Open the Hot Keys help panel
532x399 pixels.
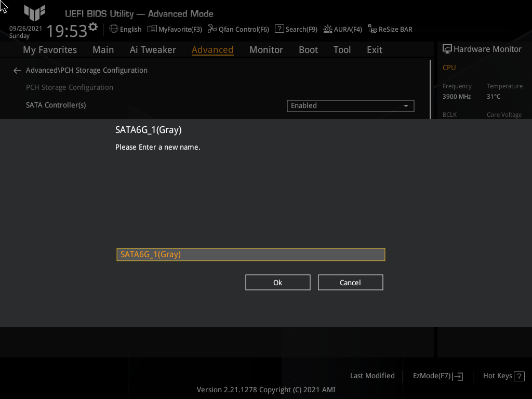click(x=503, y=376)
